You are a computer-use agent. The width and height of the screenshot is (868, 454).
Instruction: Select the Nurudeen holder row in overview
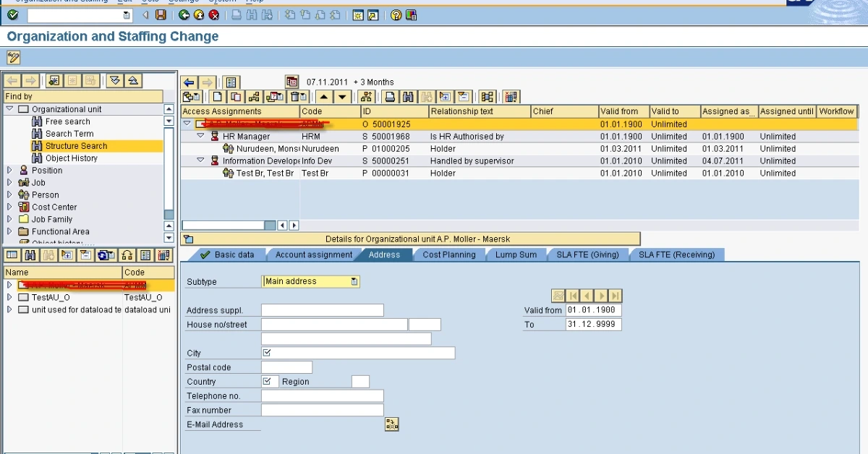[x=519, y=149]
